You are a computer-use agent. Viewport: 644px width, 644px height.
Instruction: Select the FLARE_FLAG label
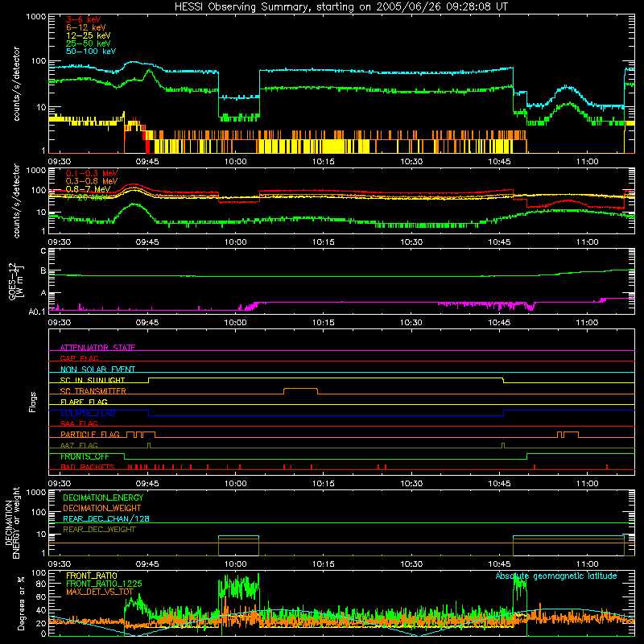(84, 402)
